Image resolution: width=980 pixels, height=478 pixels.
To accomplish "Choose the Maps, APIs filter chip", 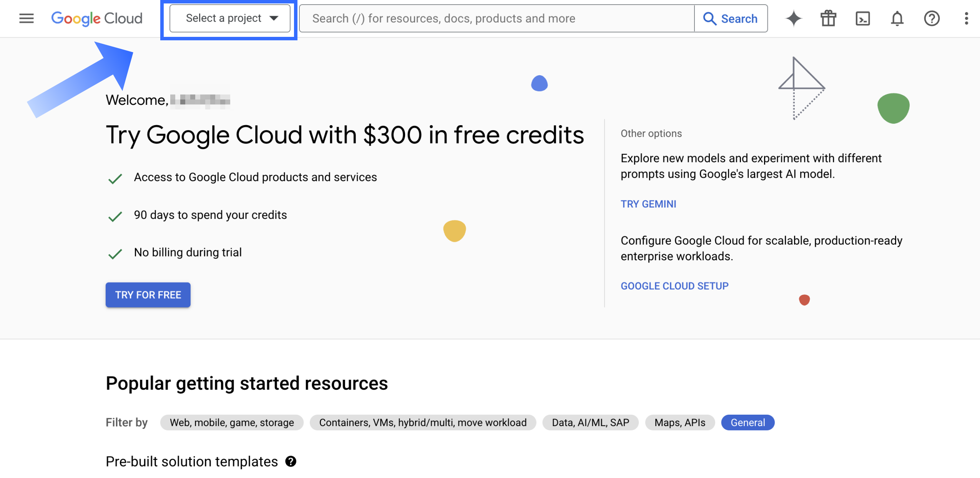I will (679, 422).
